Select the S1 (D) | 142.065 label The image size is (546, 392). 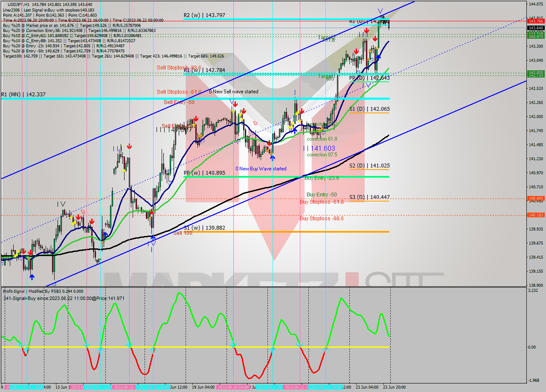click(x=369, y=109)
